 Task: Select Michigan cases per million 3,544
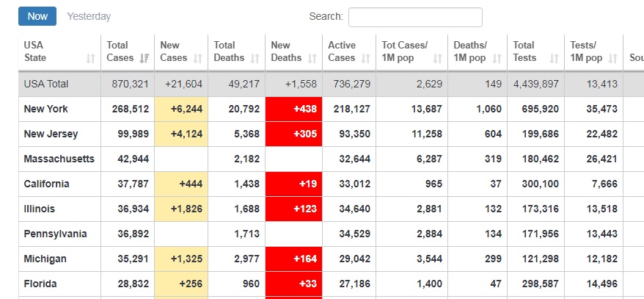click(430, 259)
